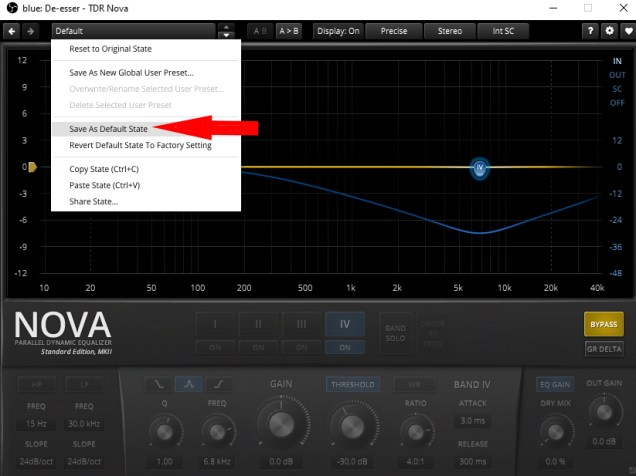The width and height of the screenshot is (636, 476).
Task: Toggle the BYPASS button
Action: point(604,324)
